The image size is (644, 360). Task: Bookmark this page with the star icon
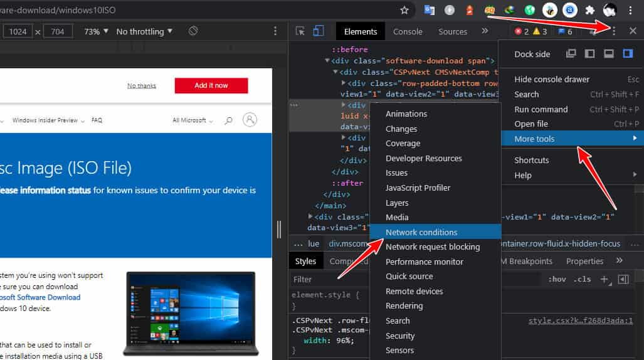pos(404,10)
